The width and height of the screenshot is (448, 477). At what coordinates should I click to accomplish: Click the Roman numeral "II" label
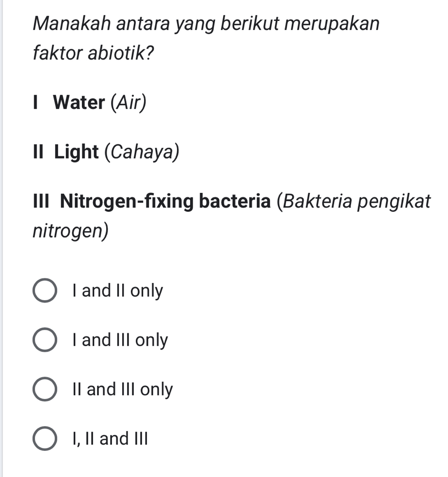point(39,152)
